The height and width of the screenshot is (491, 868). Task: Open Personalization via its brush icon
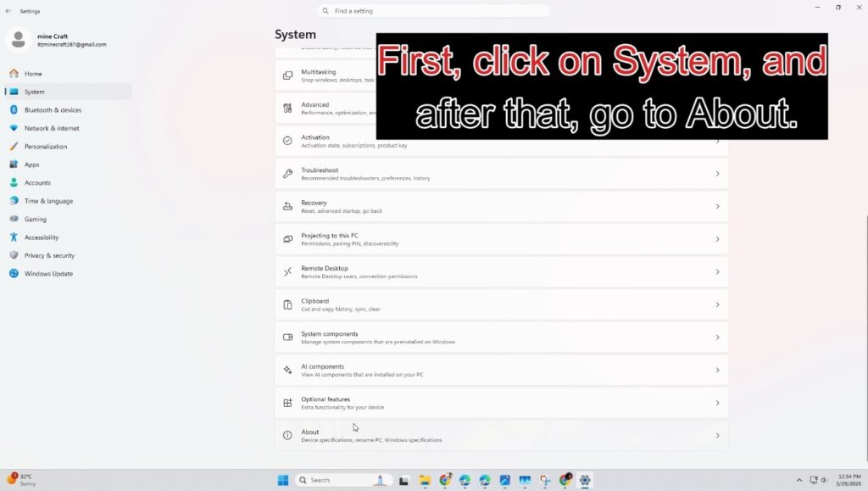pos(15,146)
